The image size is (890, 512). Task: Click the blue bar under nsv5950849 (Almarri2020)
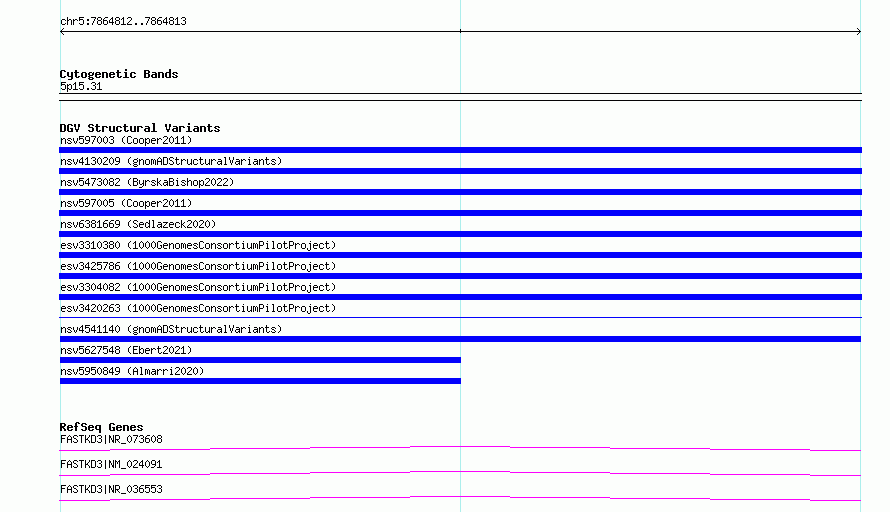point(260,381)
